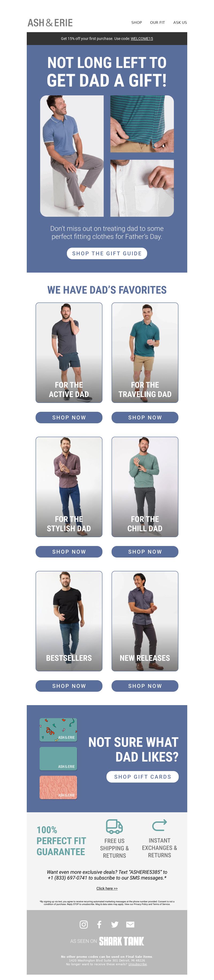Click the Shark Tank logo

121,941
